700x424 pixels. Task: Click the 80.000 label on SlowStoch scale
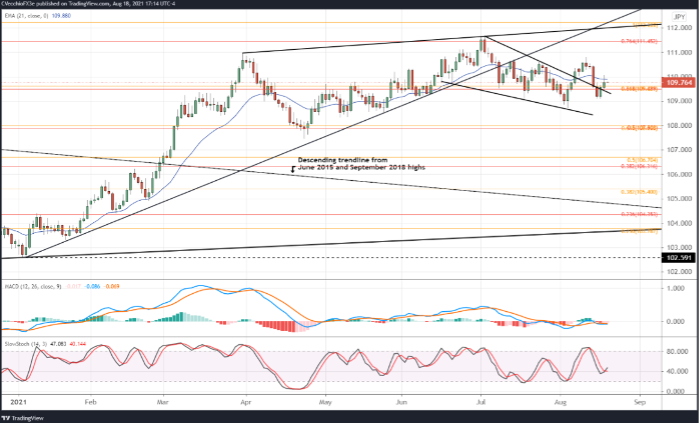coord(677,352)
